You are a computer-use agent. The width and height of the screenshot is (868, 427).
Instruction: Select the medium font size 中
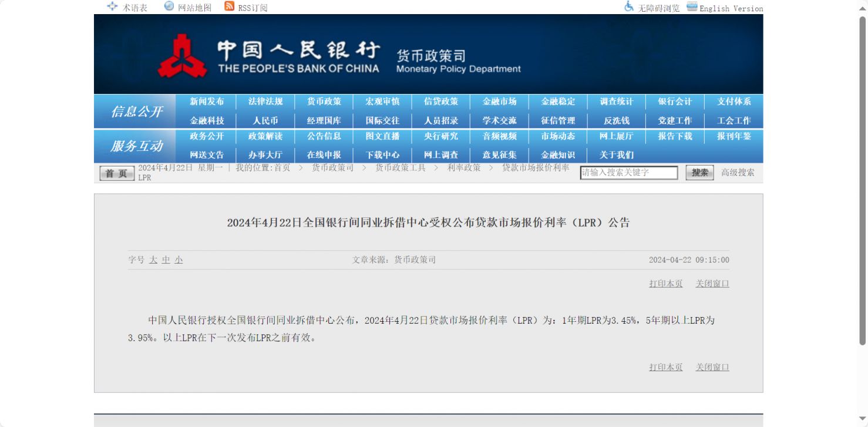pos(166,260)
